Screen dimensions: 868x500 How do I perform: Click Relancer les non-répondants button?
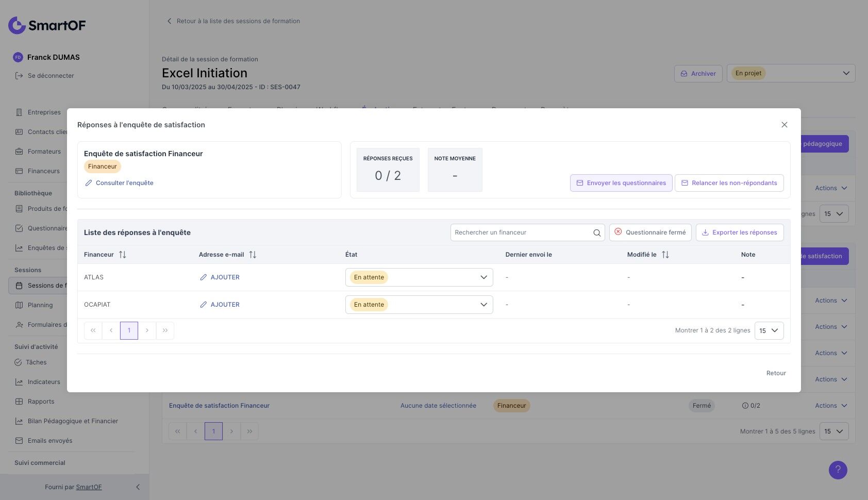click(x=729, y=183)
